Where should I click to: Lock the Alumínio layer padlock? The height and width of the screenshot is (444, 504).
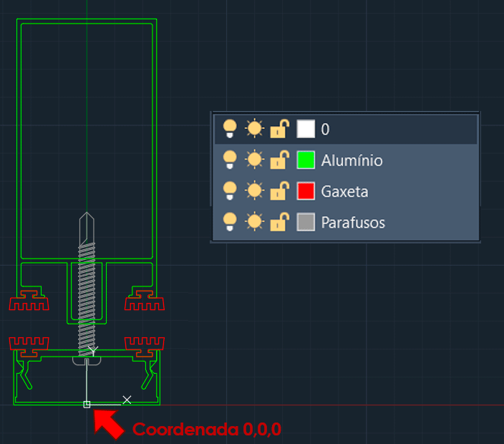(279, 160)
